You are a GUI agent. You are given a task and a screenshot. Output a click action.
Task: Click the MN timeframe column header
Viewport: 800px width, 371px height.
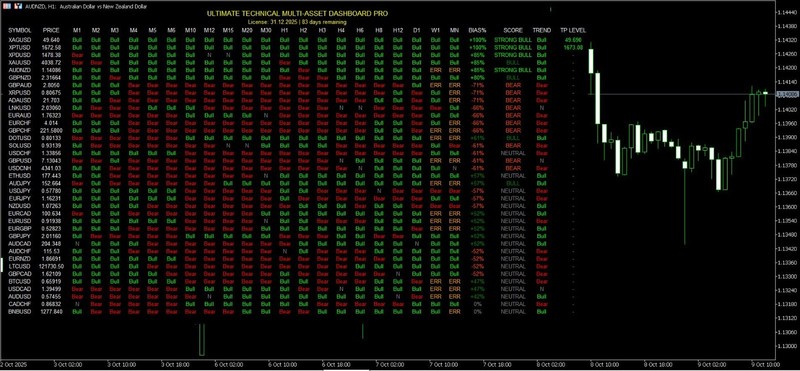[x=454, y=31]
